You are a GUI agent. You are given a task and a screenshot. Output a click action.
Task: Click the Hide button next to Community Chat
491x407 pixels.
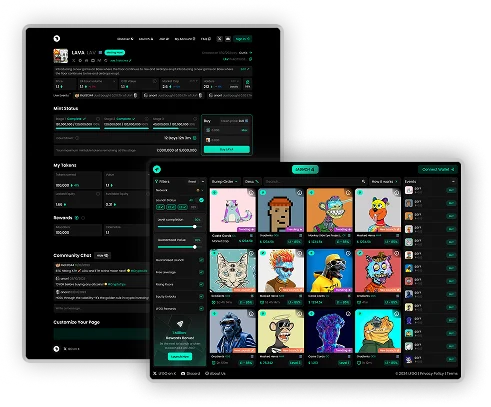pos(102,256)
